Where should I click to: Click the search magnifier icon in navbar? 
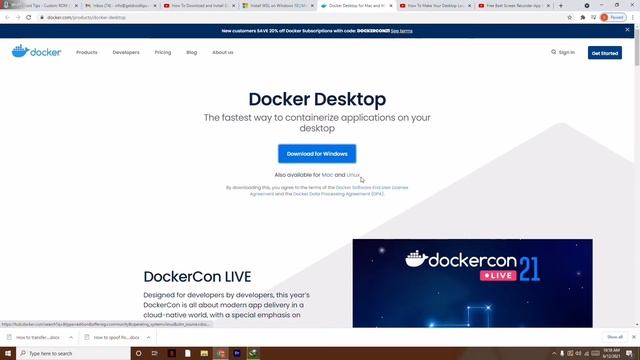(553, 52)
